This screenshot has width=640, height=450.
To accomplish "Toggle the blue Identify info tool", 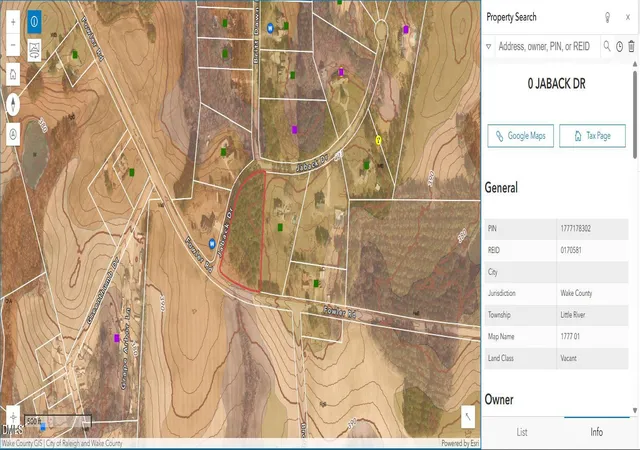I will coord(34,22).
